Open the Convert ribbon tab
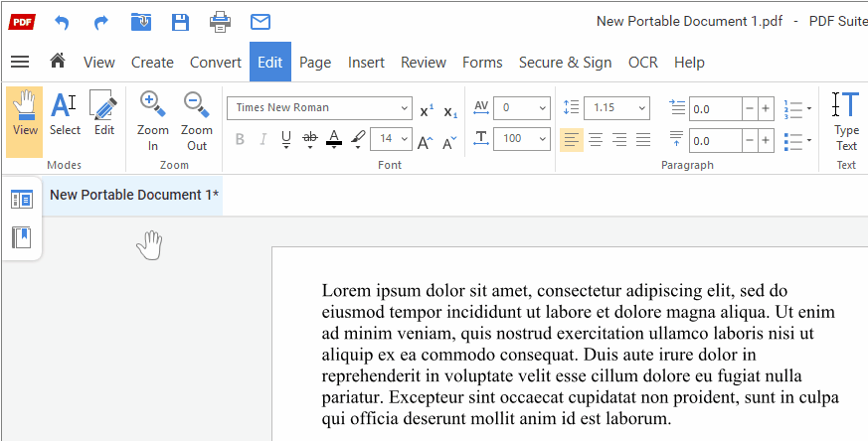The height and width of the screenshot is (441, 868). tap(216, 62)
